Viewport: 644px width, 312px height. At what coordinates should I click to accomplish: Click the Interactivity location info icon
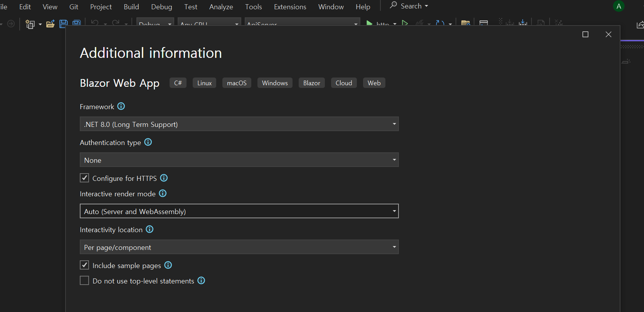pyautogui.click(x=150, y=229)
